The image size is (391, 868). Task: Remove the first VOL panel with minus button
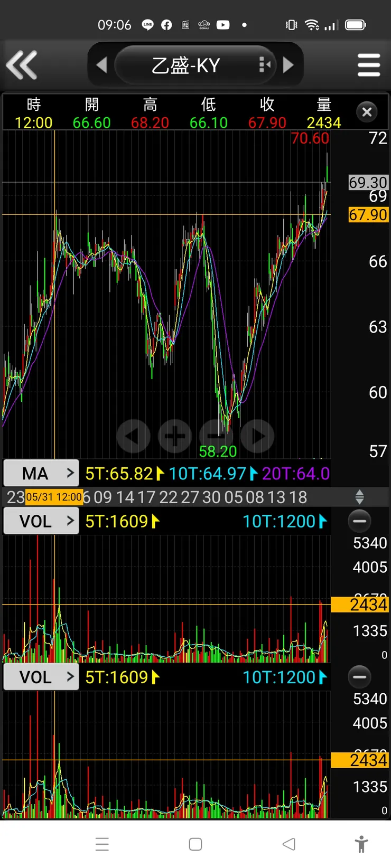[360, 521]
